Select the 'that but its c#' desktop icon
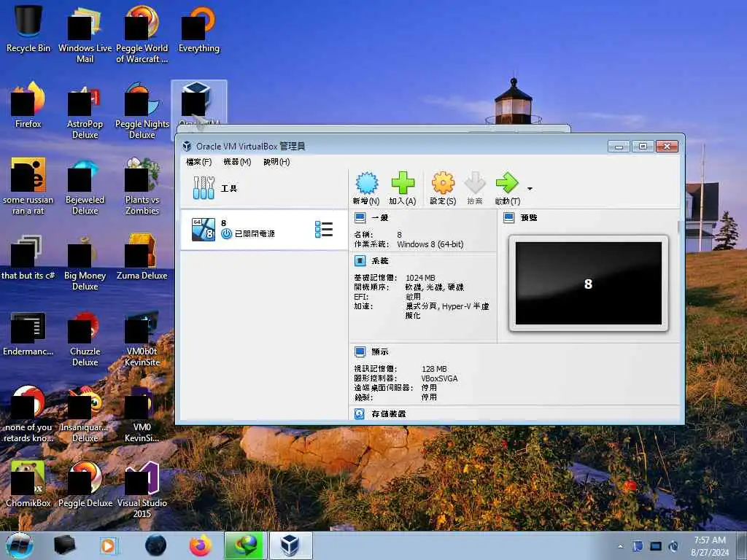The width and height of the screenshot is (747, 560). [28, 257]
